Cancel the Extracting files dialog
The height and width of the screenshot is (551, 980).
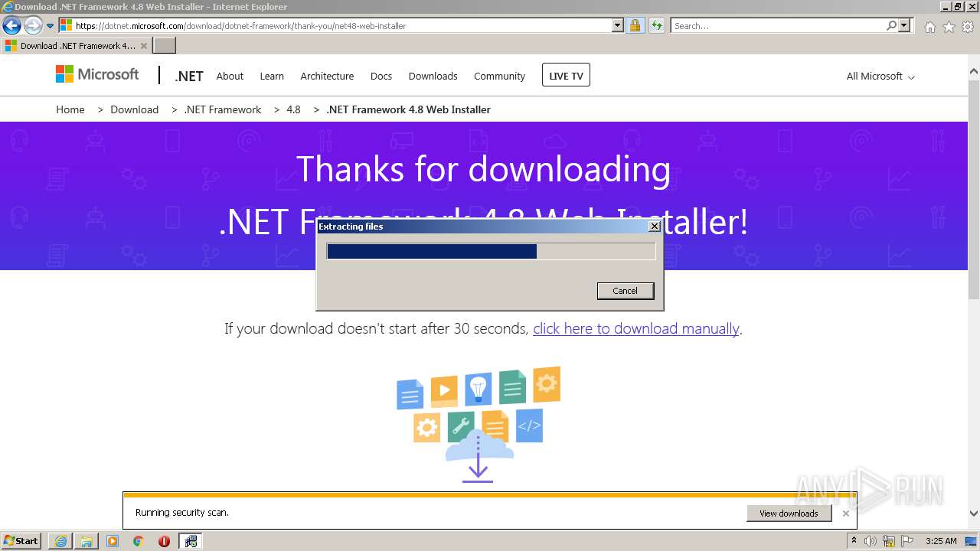point(626,291)
